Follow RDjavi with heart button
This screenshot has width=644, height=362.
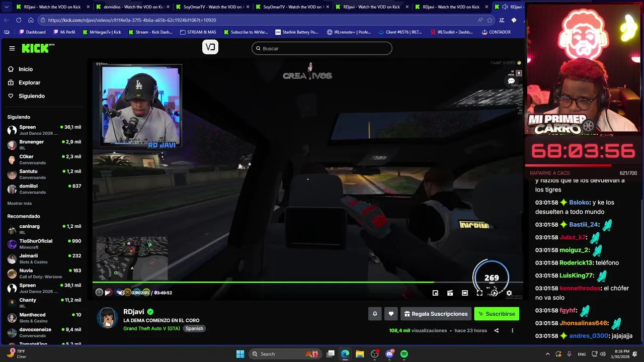(391, 314)
